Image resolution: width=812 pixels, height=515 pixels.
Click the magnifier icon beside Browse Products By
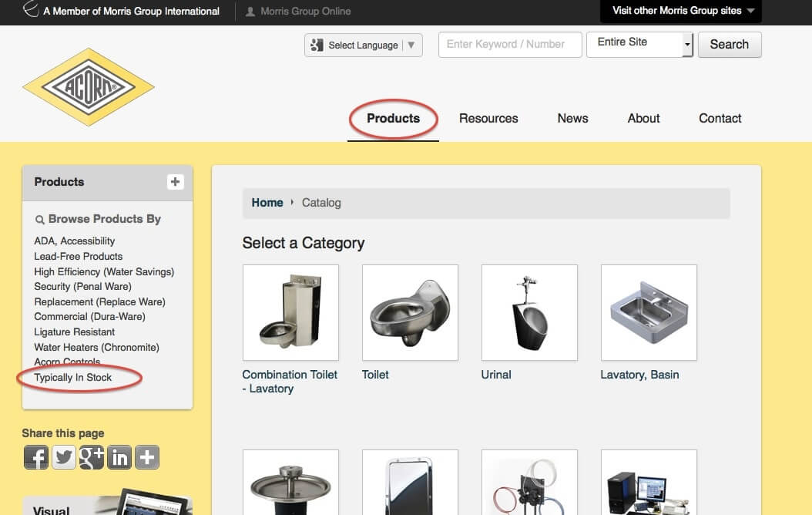[x=39, y=220]
